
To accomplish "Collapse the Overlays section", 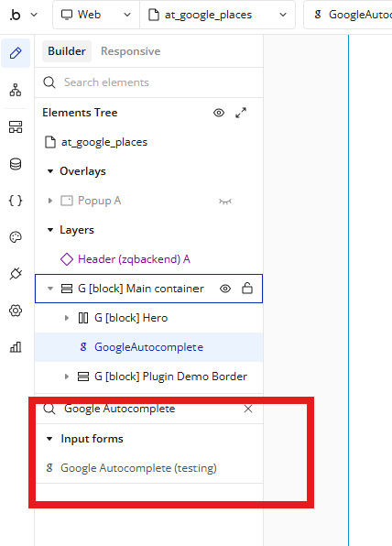I will [50, 171].
